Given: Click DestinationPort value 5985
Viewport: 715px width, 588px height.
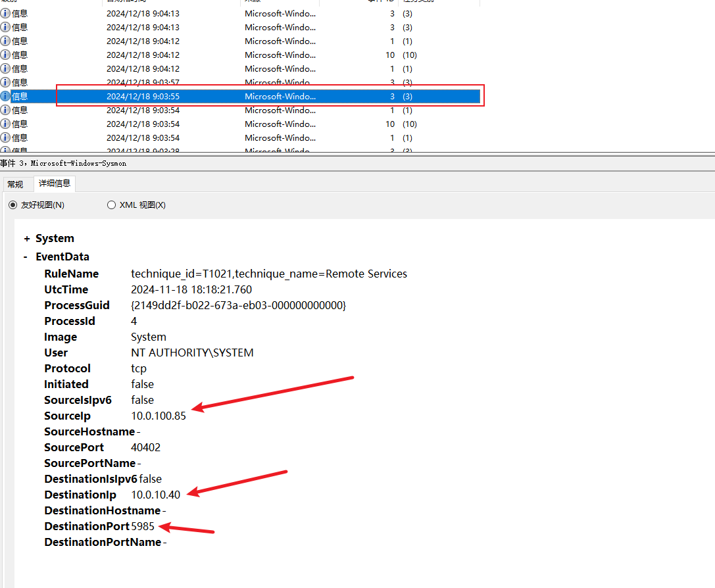Looking at the screenshot, I should (142, 526).
